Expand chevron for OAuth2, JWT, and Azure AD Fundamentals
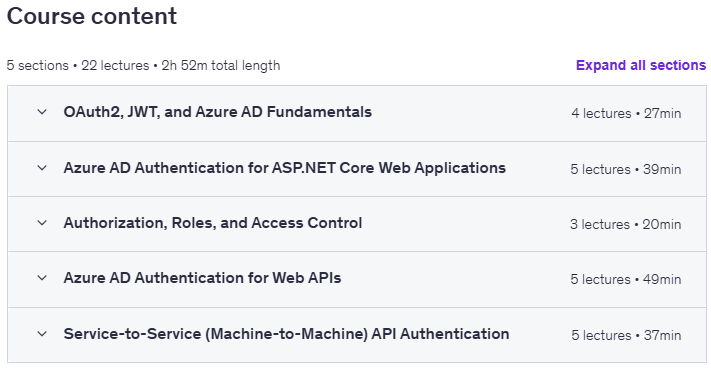711x371 pixels. click(x=42, y=112)
